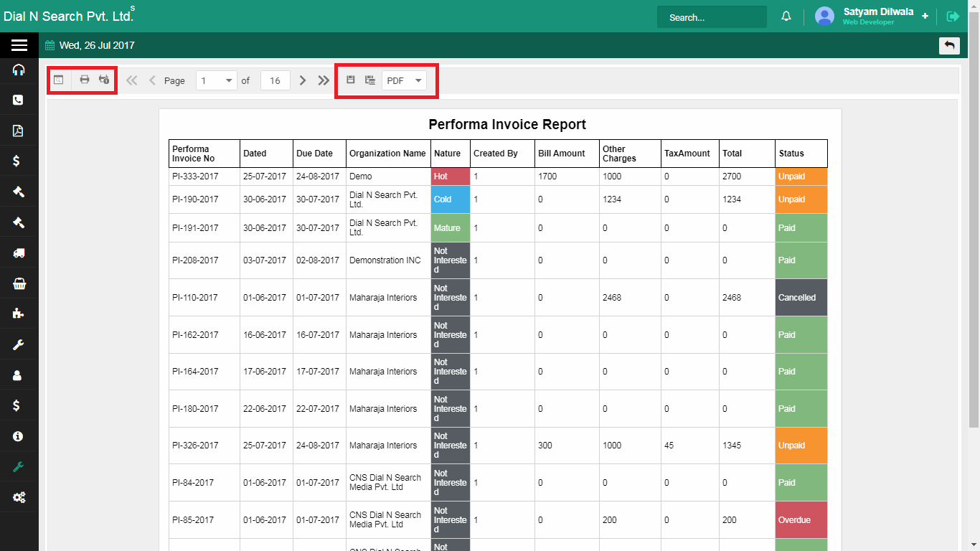Click the user avatar in the header
980x551 pixels.
click(x=825, y=16)
